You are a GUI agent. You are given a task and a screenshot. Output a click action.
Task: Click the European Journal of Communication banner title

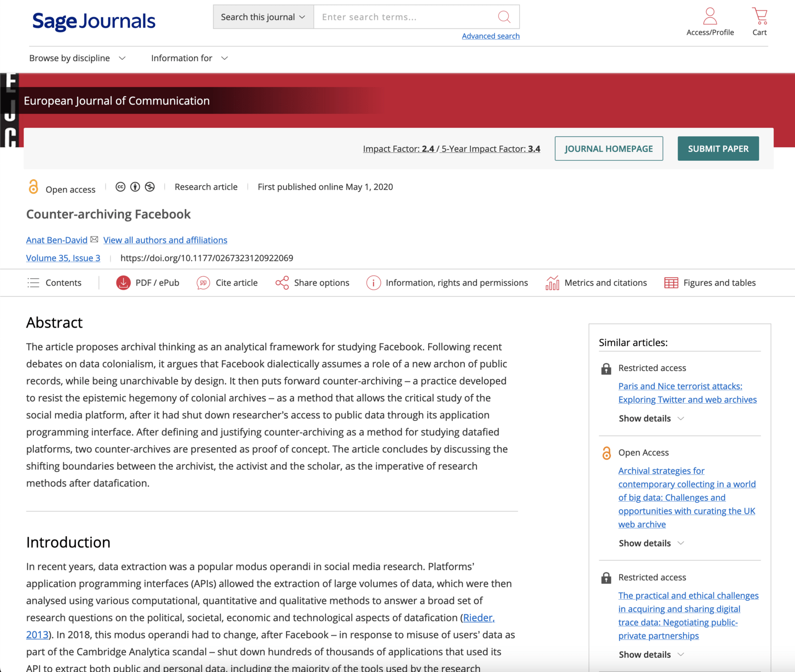[116, 101]
